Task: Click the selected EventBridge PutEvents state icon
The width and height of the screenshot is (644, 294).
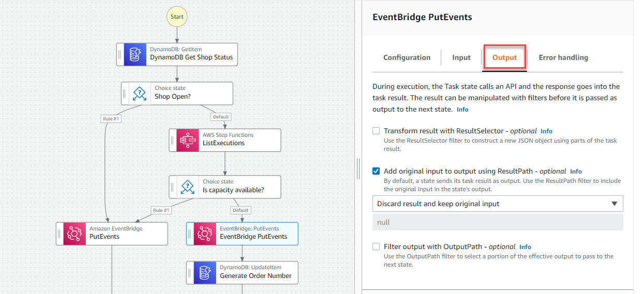Action: 205,234
